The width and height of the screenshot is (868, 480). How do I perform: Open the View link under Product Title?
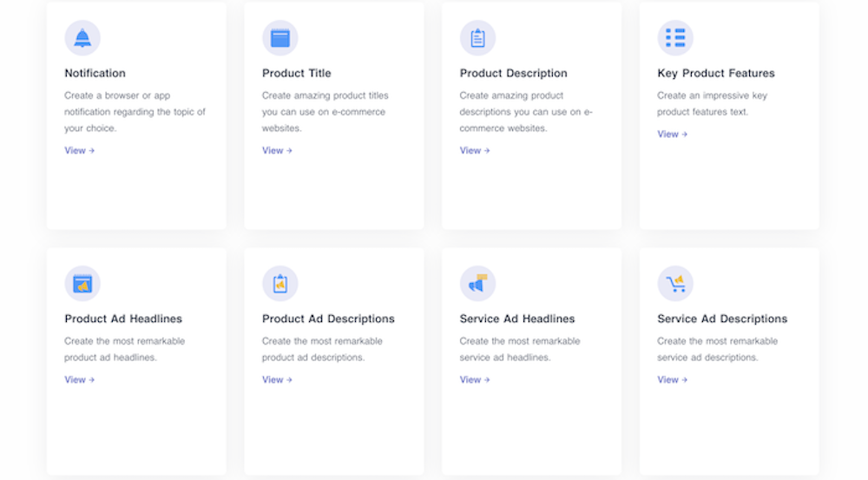(x=277, y=150)
